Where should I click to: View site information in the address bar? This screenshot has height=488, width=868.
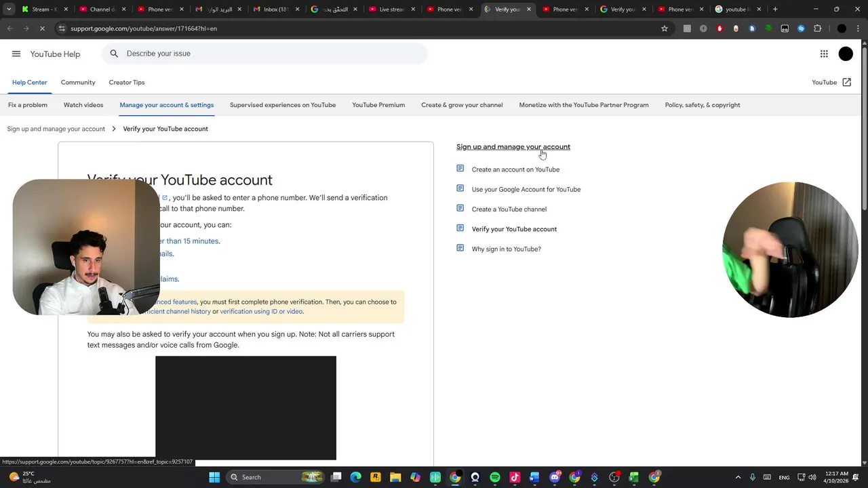click(x=62, y=28)
